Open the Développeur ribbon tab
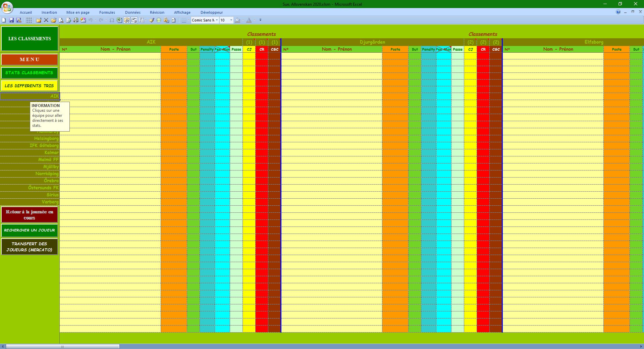The height and width of the screenshot is (349, 644). tap(212, 12)
